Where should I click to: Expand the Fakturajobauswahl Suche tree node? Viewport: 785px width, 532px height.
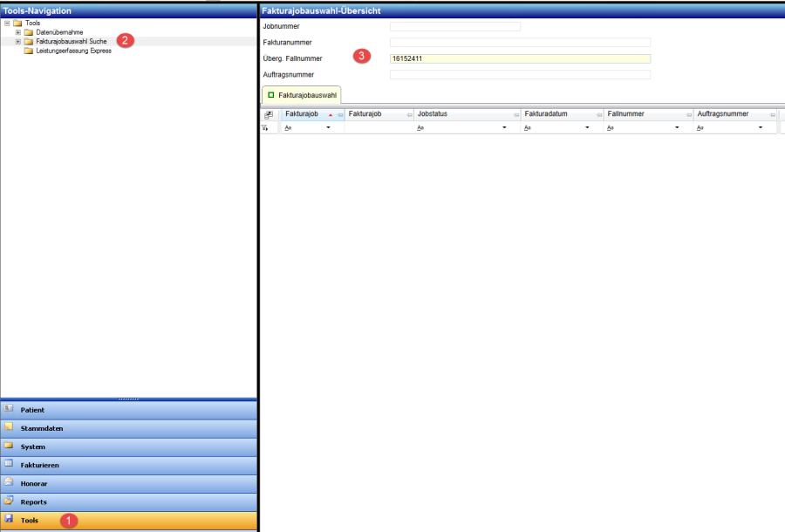tap(18, 42)
